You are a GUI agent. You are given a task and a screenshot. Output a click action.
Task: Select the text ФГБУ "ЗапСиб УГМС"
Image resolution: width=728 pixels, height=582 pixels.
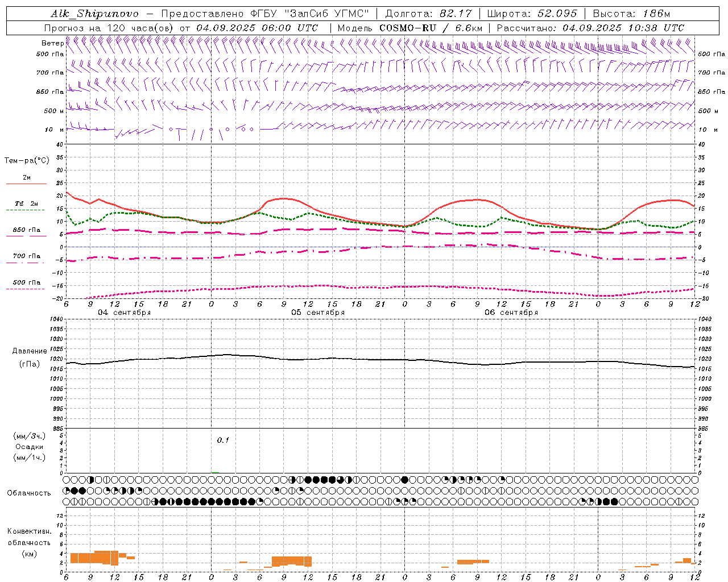click(x=310, y=14)
